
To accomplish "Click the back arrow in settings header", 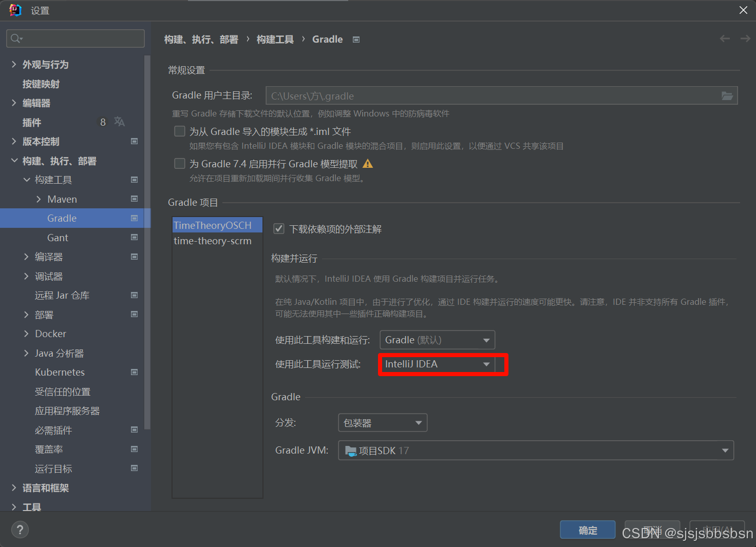I will pos(725,38).
